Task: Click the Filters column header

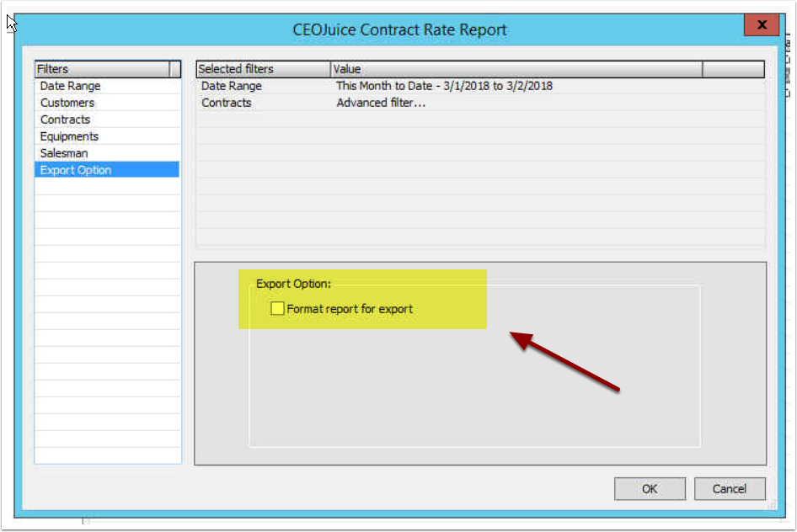Action: (x=102, y=69)
